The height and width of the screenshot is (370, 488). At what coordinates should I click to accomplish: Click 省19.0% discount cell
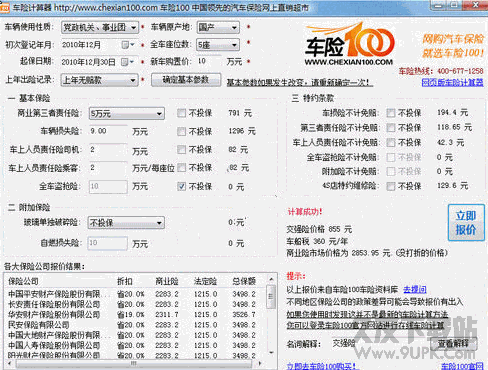130,315
